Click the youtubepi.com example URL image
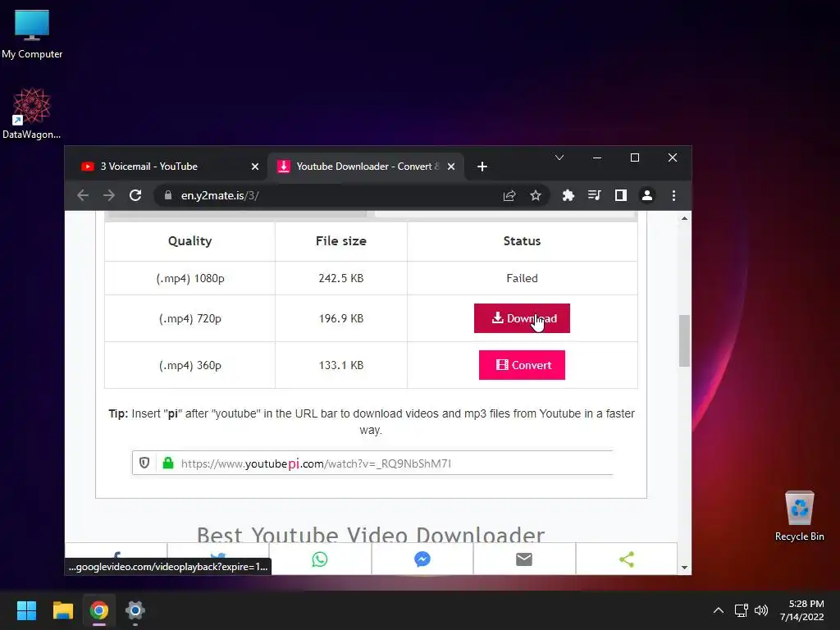The width and height of the screenshot is (840, 630). (372, 463)
